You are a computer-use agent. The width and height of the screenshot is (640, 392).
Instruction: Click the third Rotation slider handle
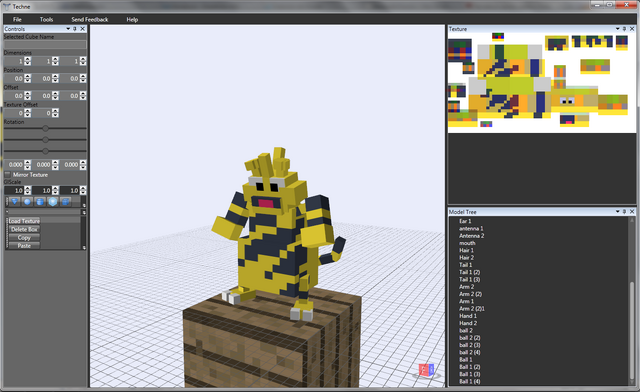(x=45, y=151)
